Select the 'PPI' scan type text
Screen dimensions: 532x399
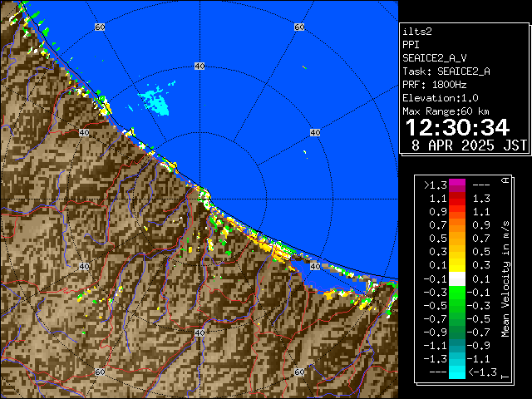click(x=411, y=45)
